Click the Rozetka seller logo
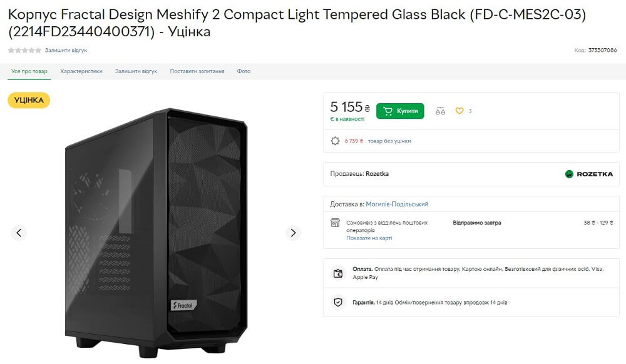This screenshot has width=626, height=364. coord(589,174)
